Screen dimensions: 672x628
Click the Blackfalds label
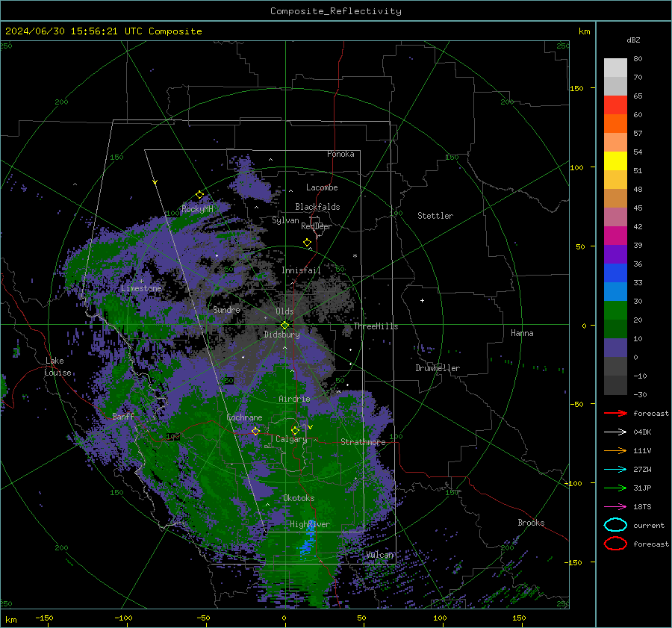(317, 207)
